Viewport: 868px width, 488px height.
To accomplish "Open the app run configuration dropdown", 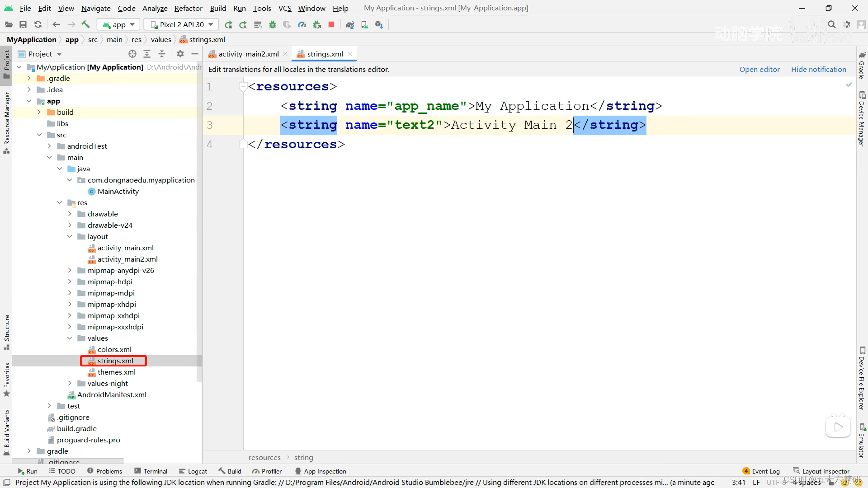I will [119, 24].
